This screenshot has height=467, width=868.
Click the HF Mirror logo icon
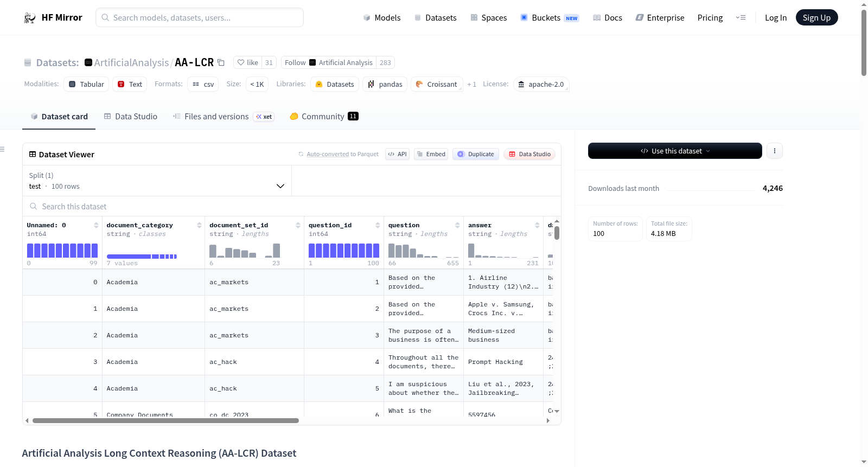[30, 18]
